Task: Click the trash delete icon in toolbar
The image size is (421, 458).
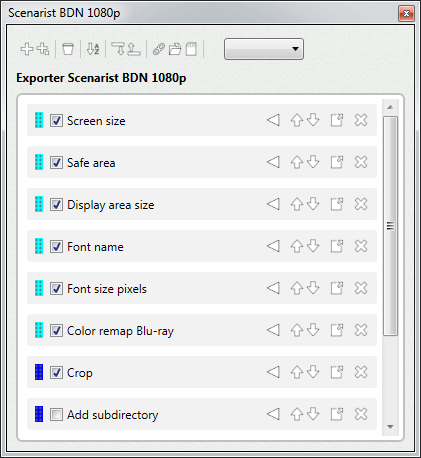Action: coord(68,49)
